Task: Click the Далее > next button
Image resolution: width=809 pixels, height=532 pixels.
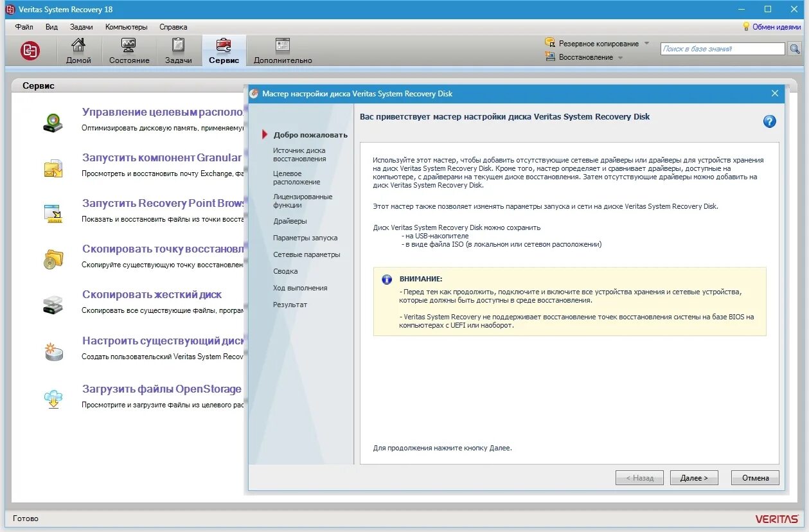Action: (694, 477)
